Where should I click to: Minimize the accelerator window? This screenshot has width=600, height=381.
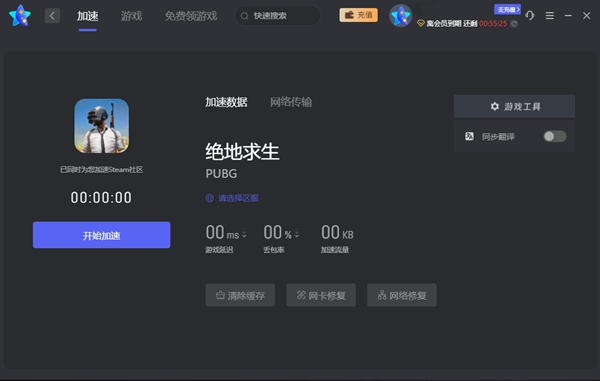coord(568,16)
